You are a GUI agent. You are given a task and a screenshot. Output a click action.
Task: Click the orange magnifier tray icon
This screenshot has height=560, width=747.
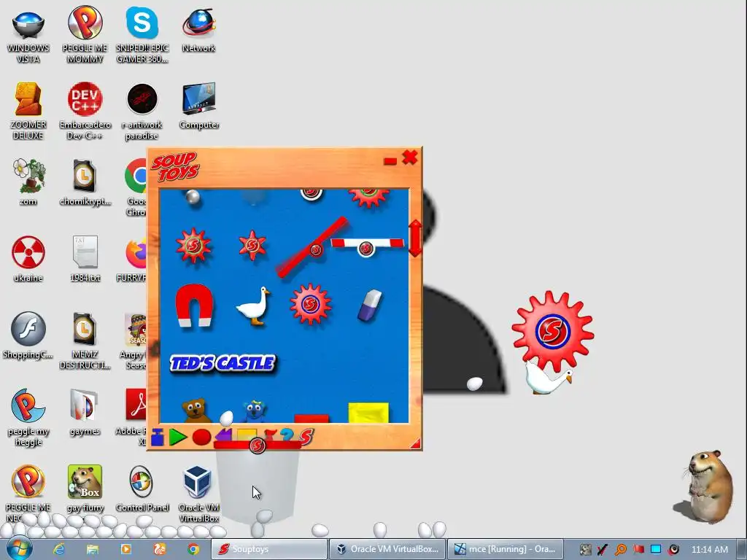tap(620, 549)
